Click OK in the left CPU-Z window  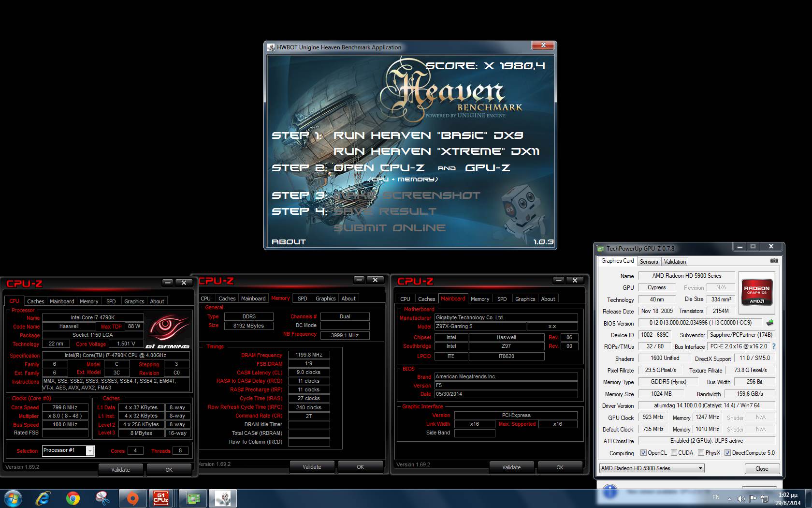169,470
